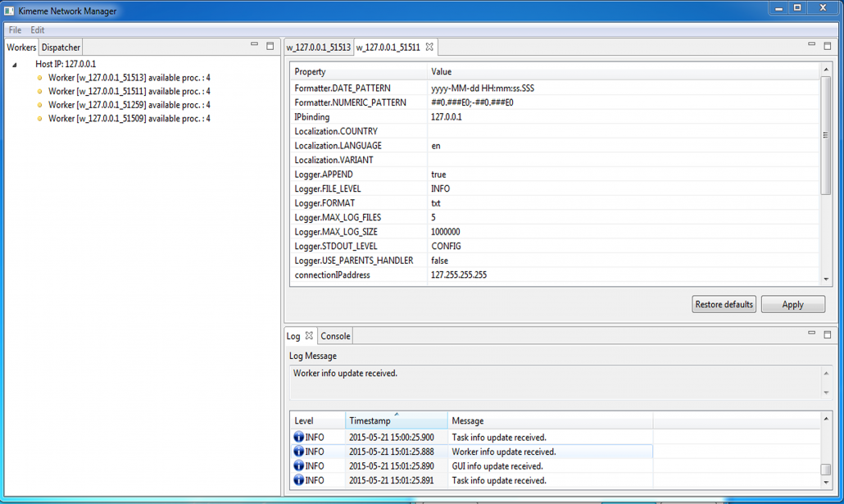This screenshot has width=844, height=504.
Task: Open the w_127.0.0.1_51513 tab
Action: coord(318,48)
